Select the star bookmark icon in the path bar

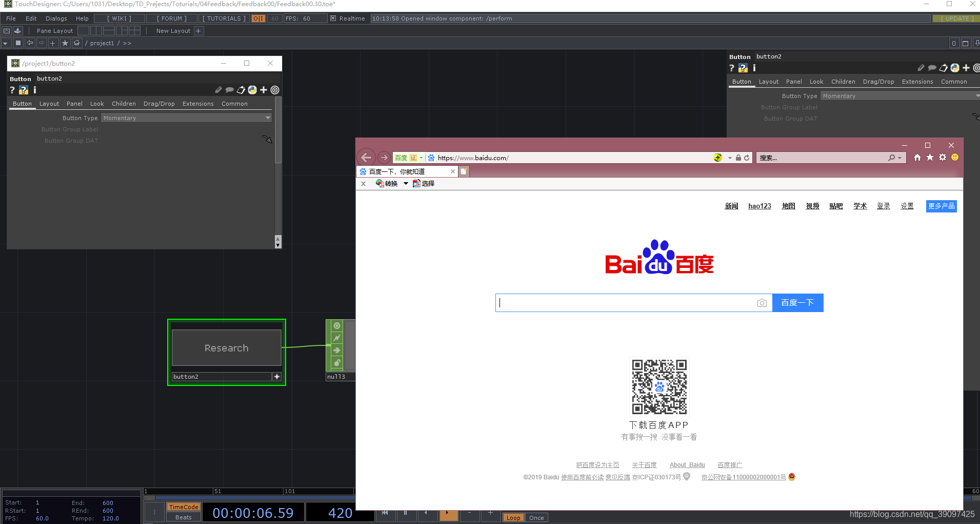coord(65,43)
